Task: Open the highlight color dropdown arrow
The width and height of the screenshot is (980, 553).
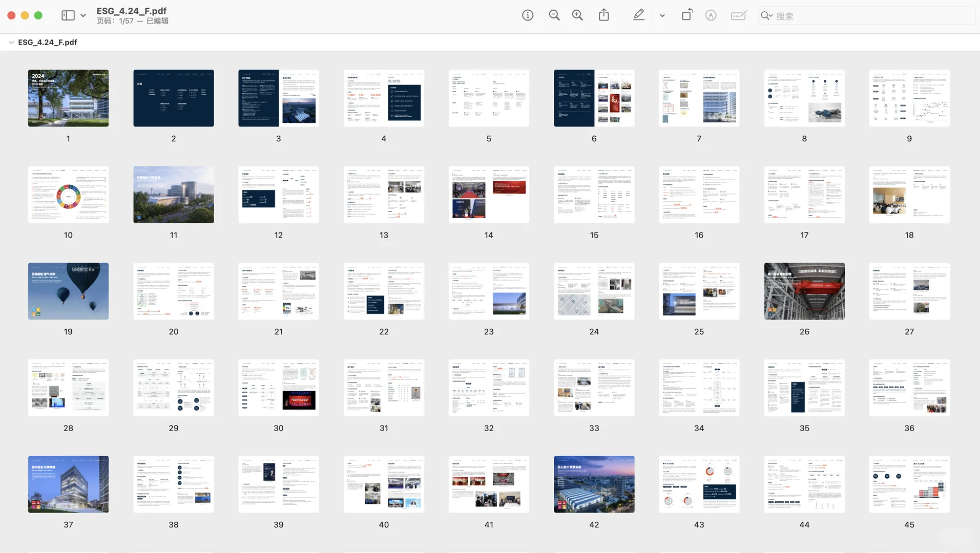Action: [662, 16]
